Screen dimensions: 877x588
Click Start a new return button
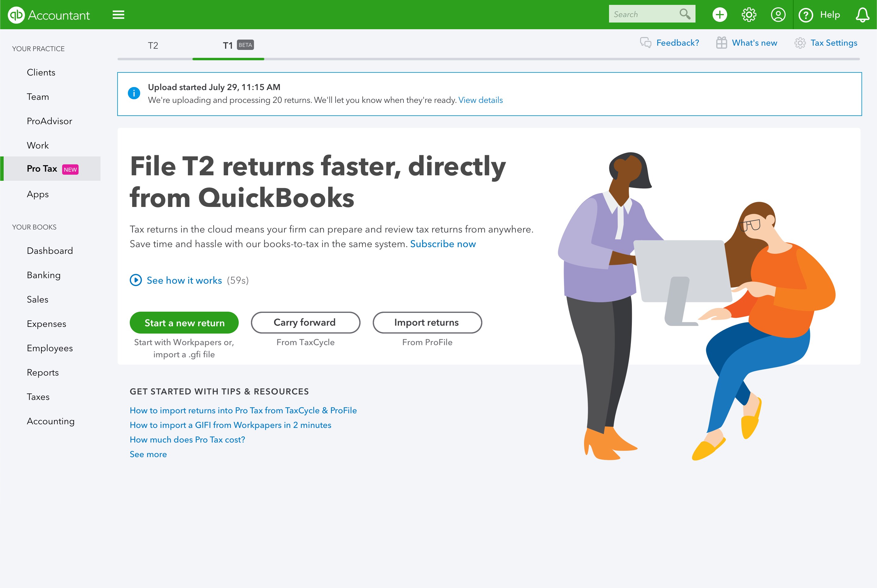pyautogui.click(x=184, y=323)
